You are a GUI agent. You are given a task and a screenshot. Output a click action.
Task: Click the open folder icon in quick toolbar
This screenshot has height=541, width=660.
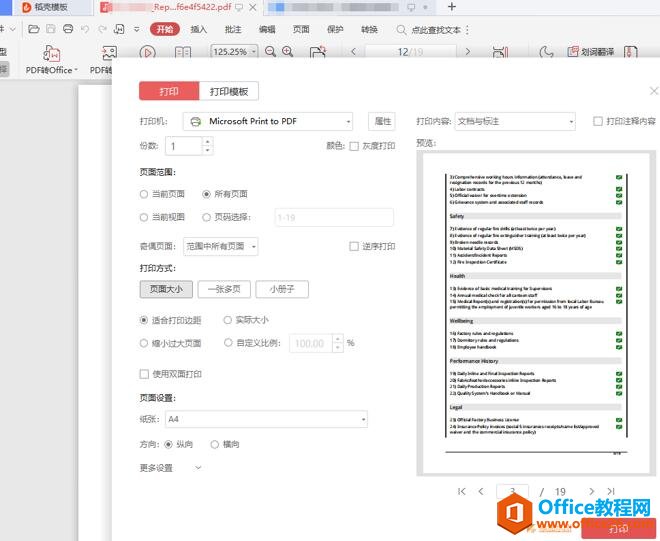click(33, 29)
